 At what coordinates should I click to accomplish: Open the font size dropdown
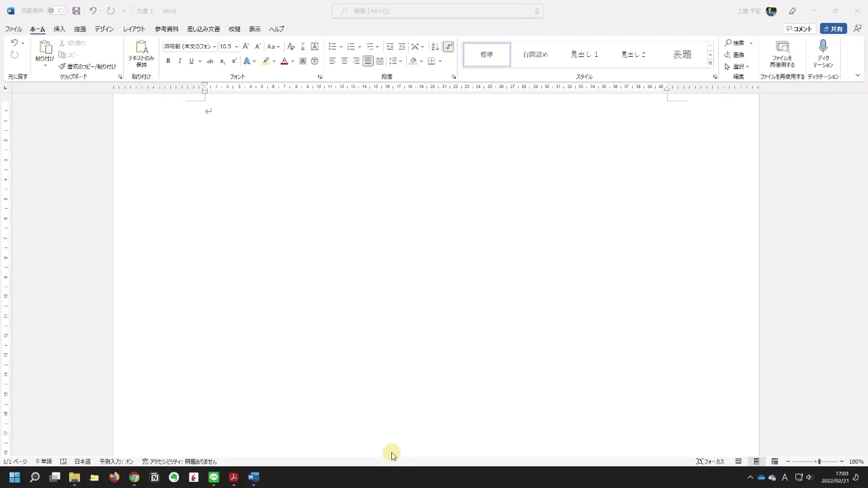[229, 46]
